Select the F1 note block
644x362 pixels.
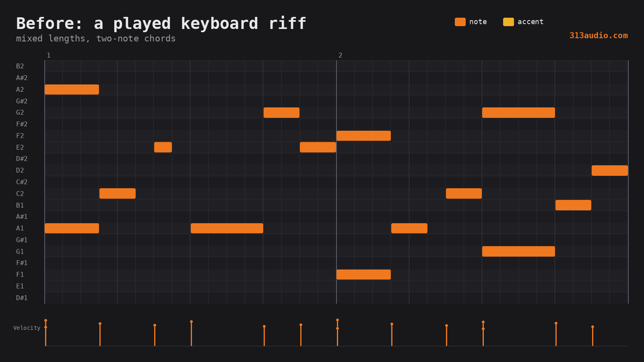tap(363, 274)
